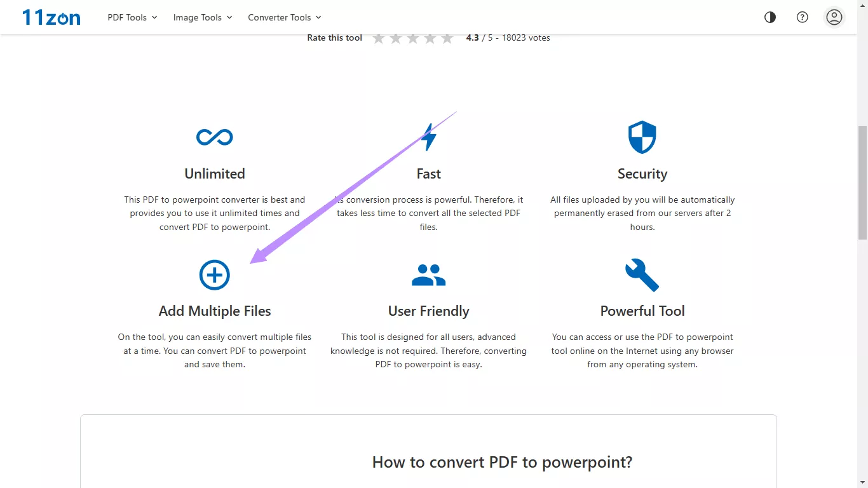Select the Add Multiple Files plus icon
The height and width of the screenshot is (488, 868).
pos(214,274)
